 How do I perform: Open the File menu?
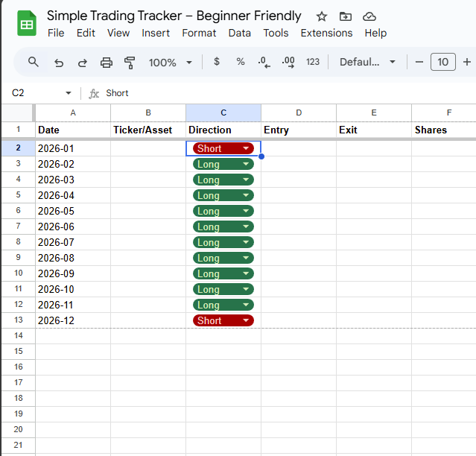(56, 33)
